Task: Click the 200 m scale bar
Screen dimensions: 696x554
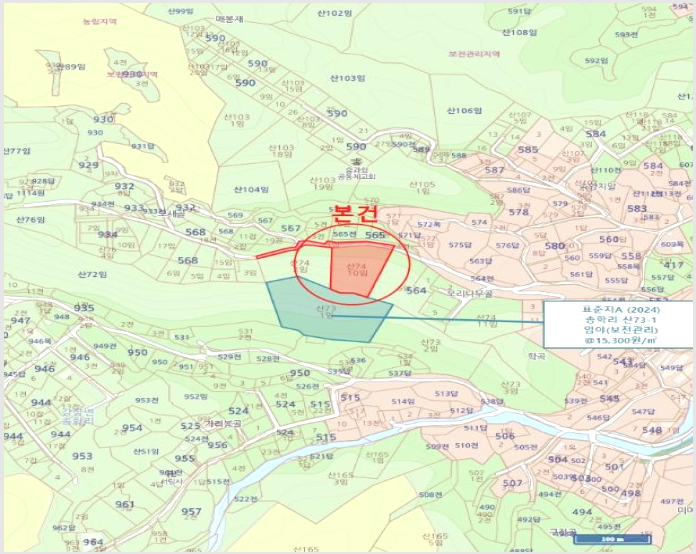Action: pyautogui.click(x=612, y=539)
